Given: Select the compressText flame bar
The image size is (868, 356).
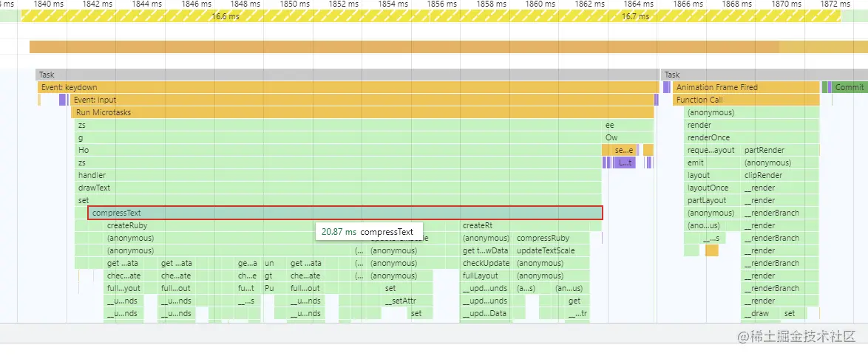Looking at the screenshot, I should 345,213.
